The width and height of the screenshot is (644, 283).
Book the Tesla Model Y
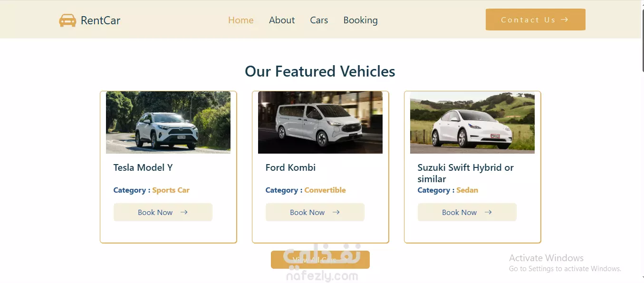[163, 212]
